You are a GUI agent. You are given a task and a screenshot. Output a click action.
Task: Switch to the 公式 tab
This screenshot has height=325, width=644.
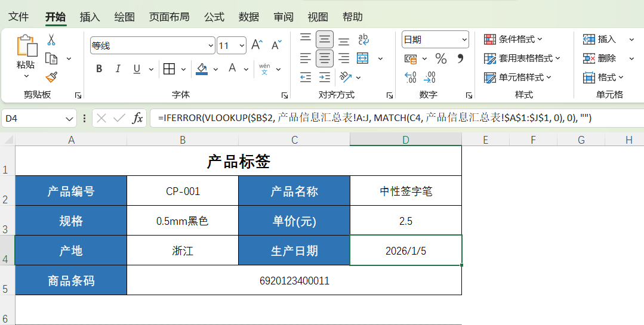click(x=214, y=17)
